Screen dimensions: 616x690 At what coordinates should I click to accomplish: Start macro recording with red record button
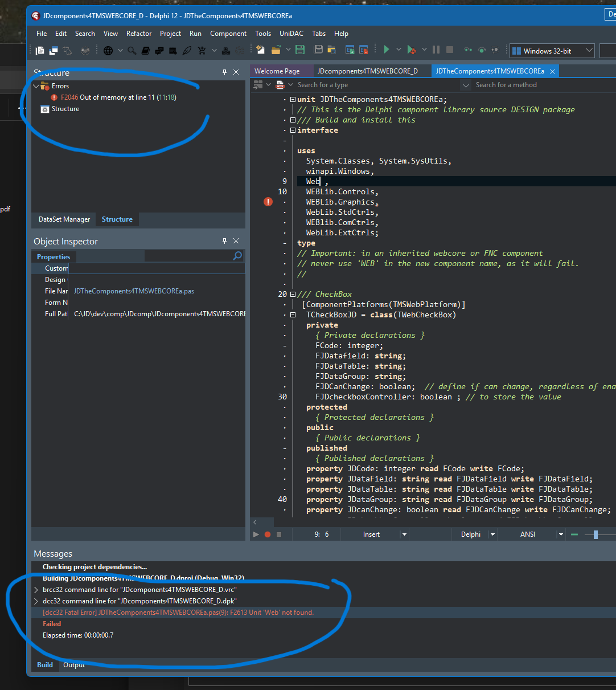[267, 534]
